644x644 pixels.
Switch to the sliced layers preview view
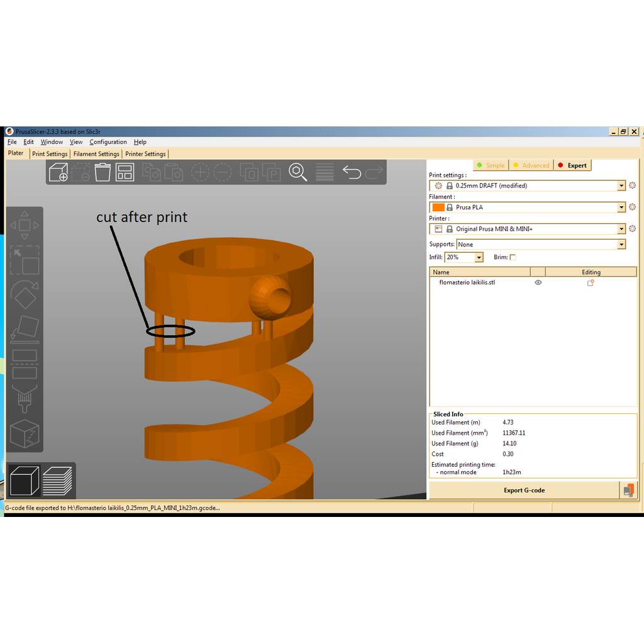click(x=57, y=481)
